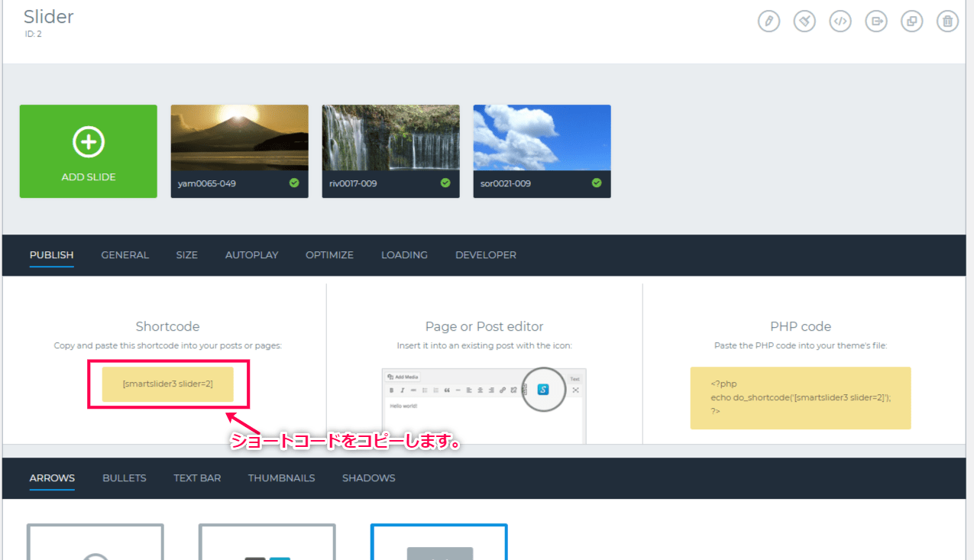Image resolution: width=974 pixels, height=560 pixels.
Task: Click the duplicate slider icon
Action: pyautogui.click(x=911, y=21)
